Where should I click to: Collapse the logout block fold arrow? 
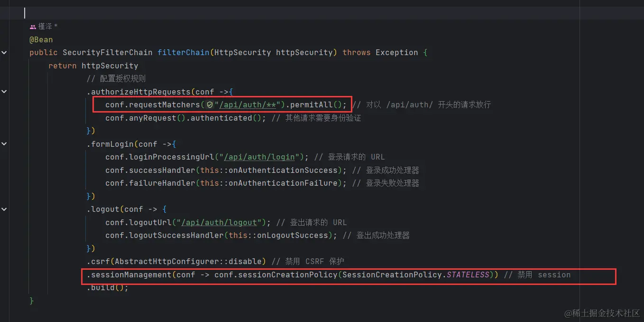pyautogui.click(x=4, y=209)
